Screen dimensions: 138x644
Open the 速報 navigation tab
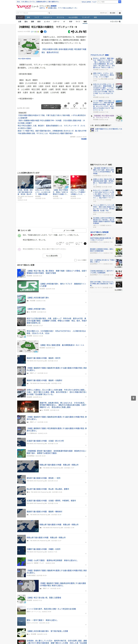pyautogui.click(x=28, y=17)
